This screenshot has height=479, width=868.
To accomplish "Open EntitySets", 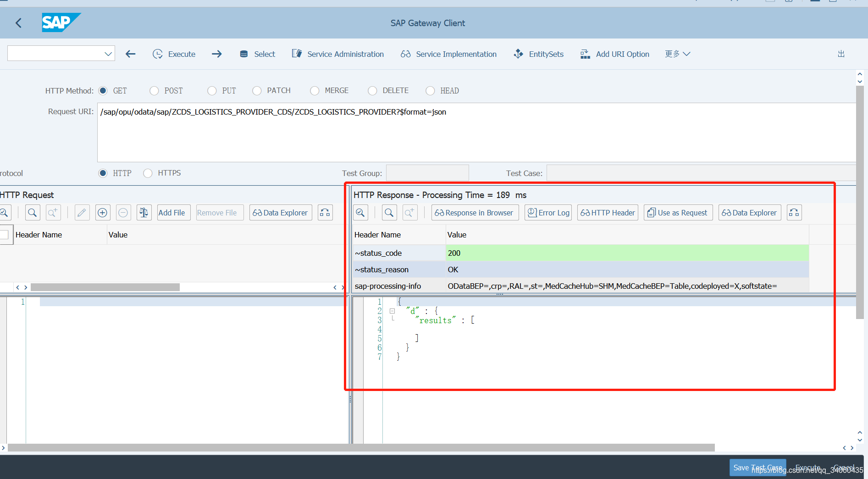I will 538,54.
